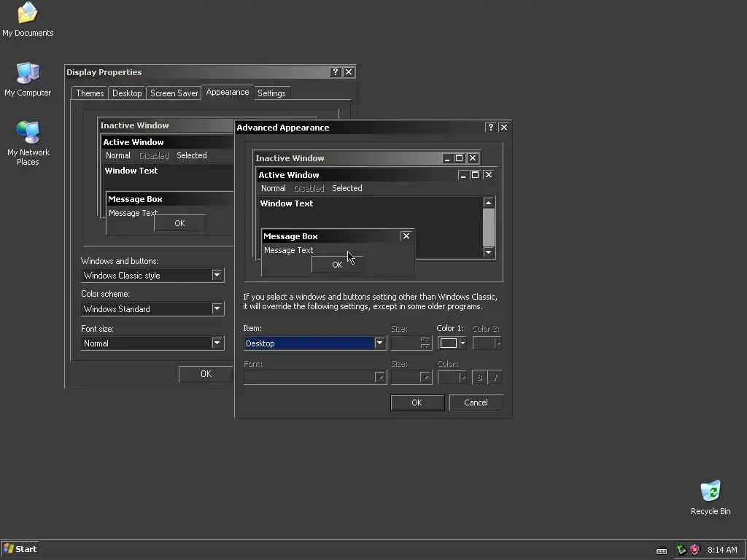Select the My Network Places icon
The image size is (747, 560).
28,143
